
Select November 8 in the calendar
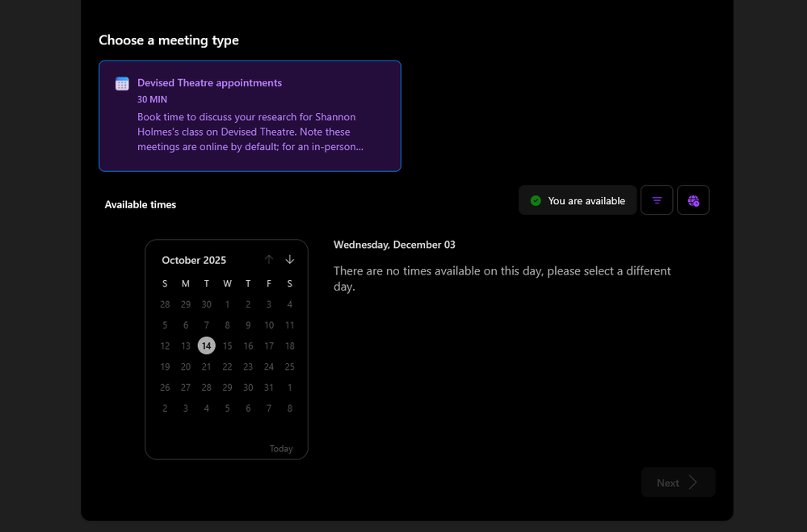click(290, 408)
